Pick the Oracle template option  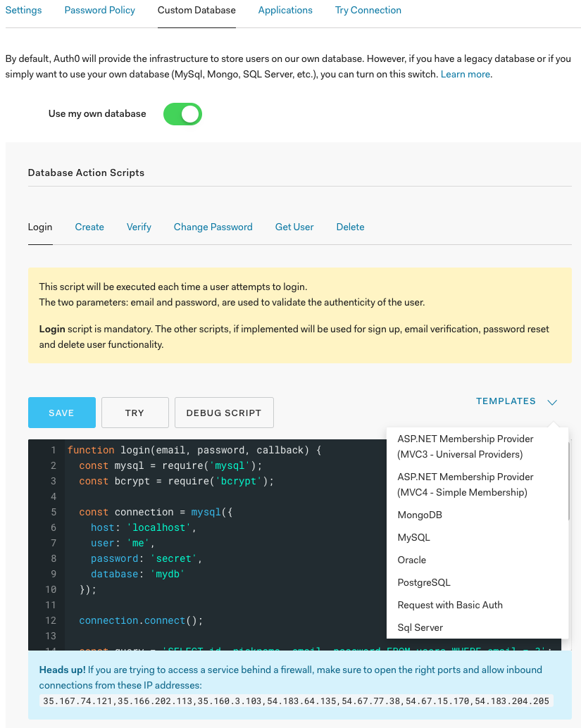pyautogui.click(x=410, y=560)
